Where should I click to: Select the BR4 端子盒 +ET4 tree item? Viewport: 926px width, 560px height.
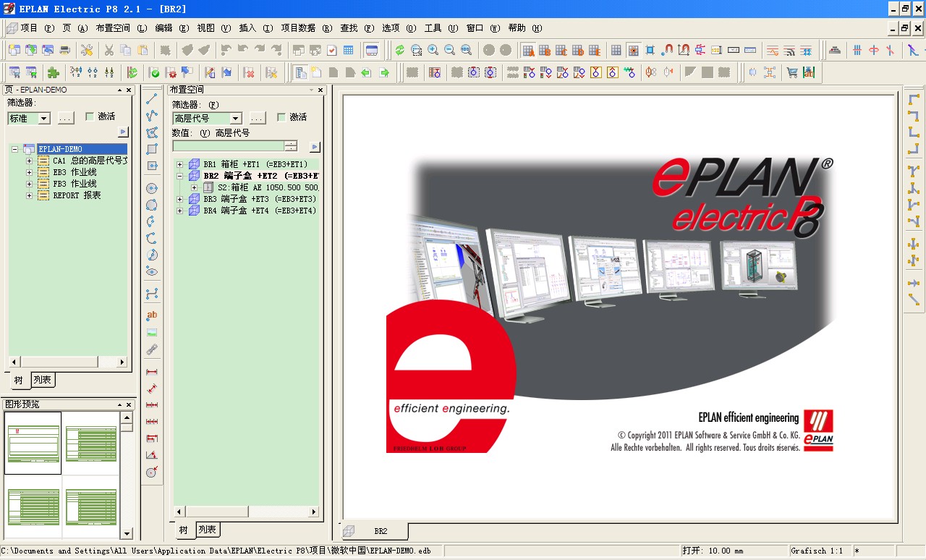[x=259, y=211]
